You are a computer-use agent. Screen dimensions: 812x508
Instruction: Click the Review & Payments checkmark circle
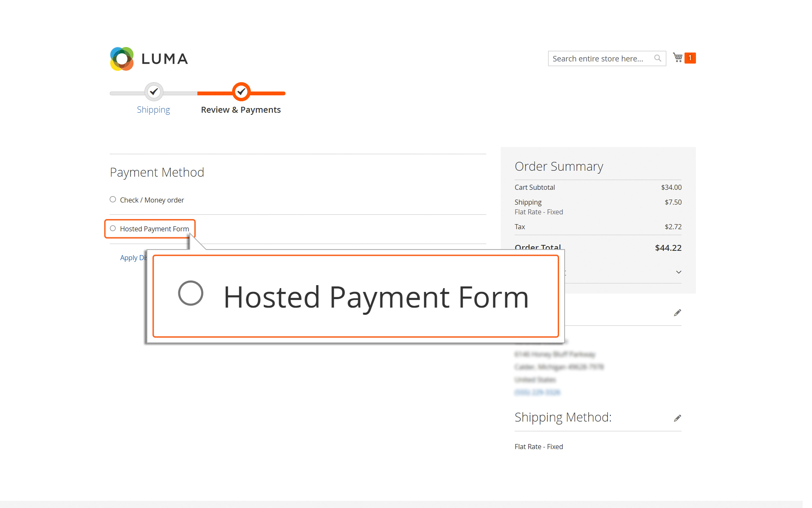coord(241,92)
